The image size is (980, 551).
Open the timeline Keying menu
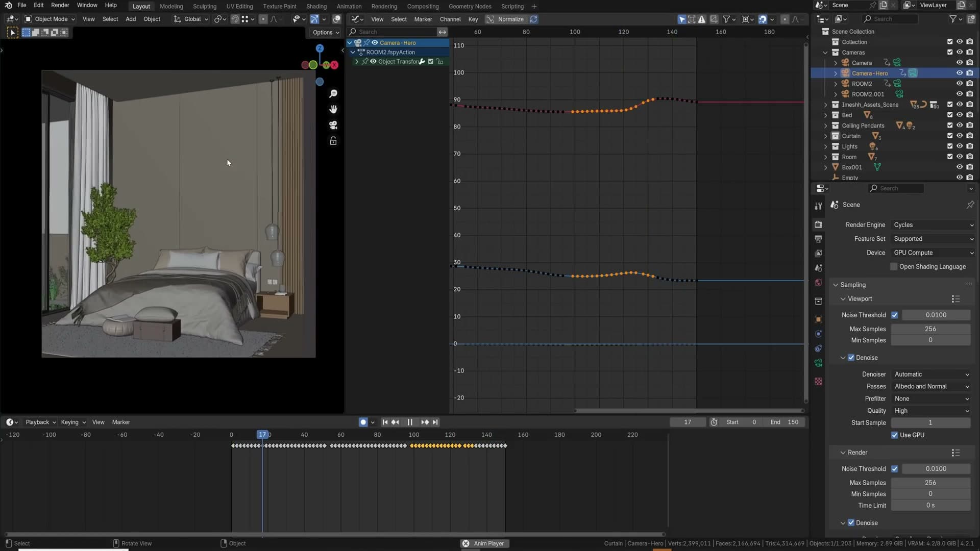pyautogui.click(x=73, y=422)
